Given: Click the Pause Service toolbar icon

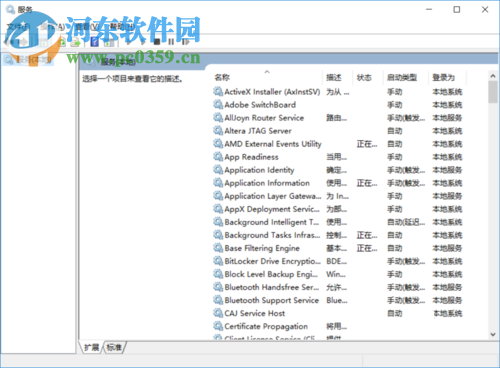Looking at the screenshot, I should point(171,42).
